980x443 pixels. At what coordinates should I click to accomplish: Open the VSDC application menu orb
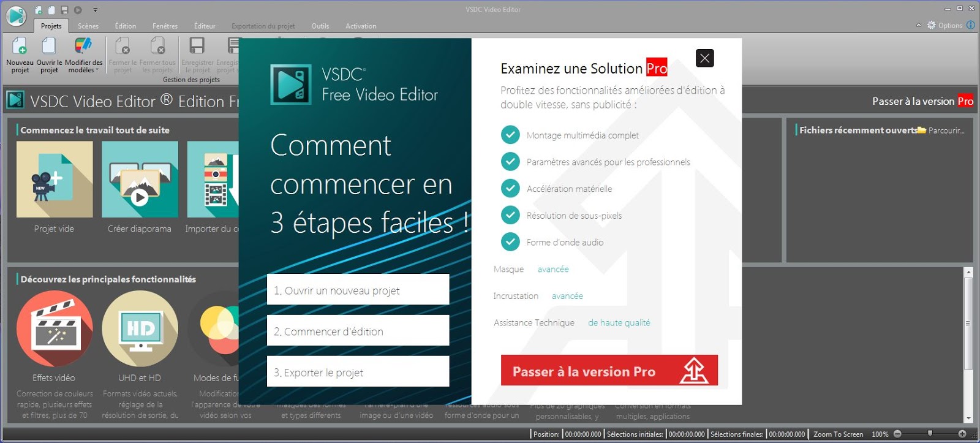[x=17, y=16]
